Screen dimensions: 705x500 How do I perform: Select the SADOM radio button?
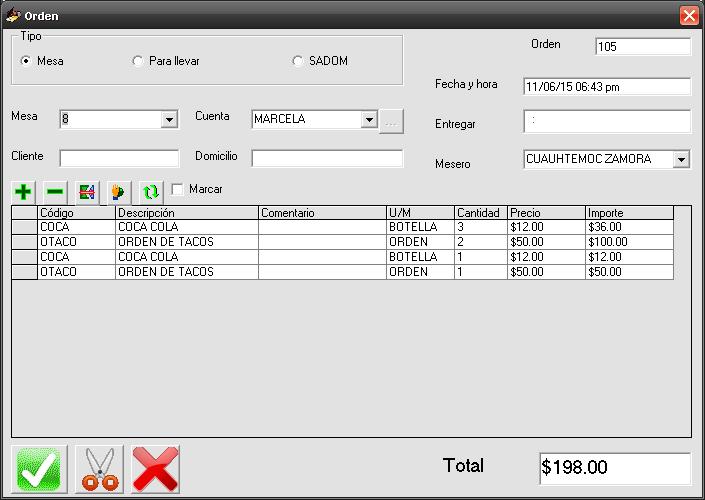(297, 61)
